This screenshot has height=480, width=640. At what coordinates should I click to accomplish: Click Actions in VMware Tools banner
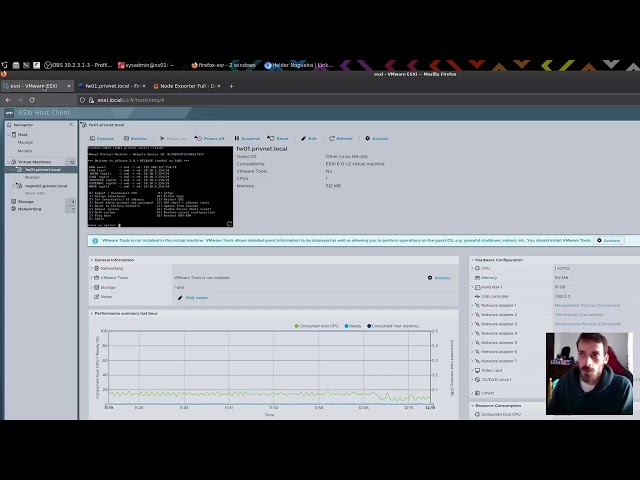point(608,240)
